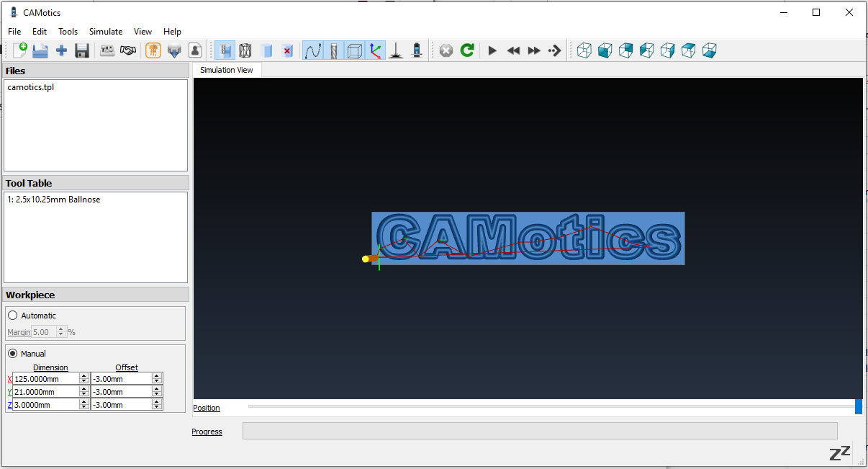Viewport: 868px width, 469px height.
Task: Switch to bottom view cube icon
Action: point(710,50)
